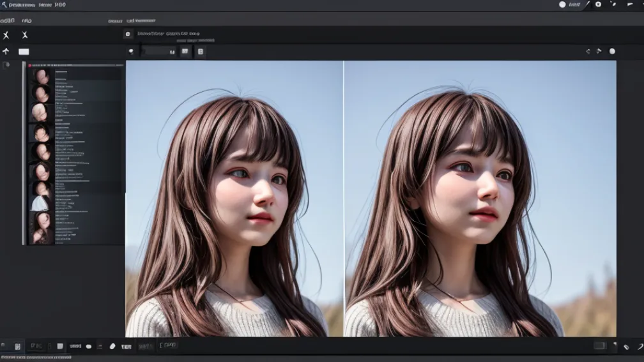
Task: Click the vertical divider between the two portraits
Action: click(344, 198)
